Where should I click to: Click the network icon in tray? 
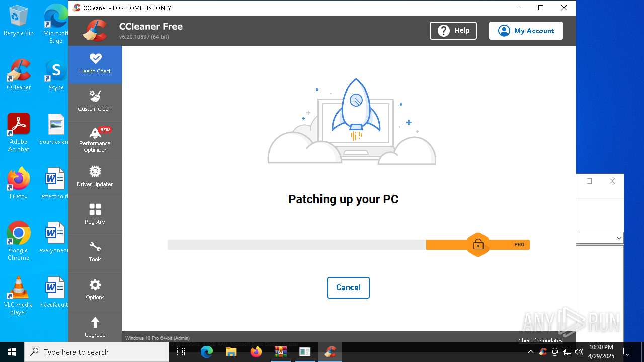tap(567, 352)
